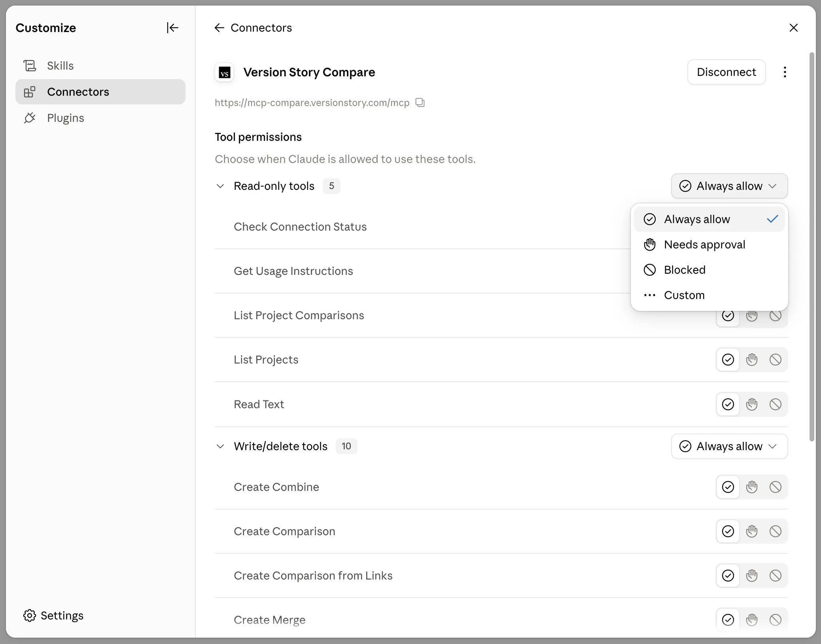Viewport: 821px width, 644px height.
Task: Click the Plugins plug icon
Action: point(30,118)
